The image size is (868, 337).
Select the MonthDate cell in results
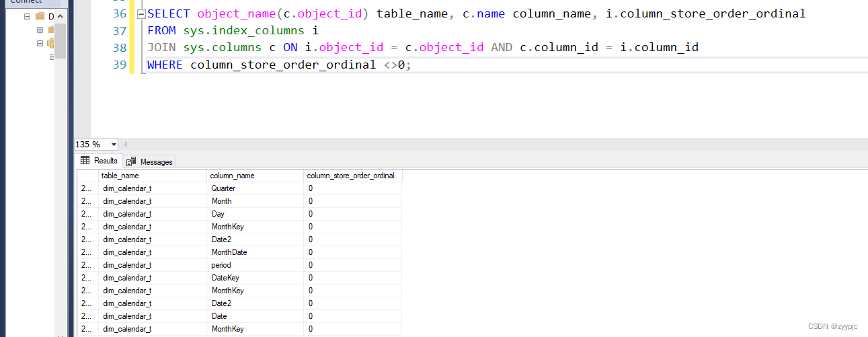coord(255,252)
